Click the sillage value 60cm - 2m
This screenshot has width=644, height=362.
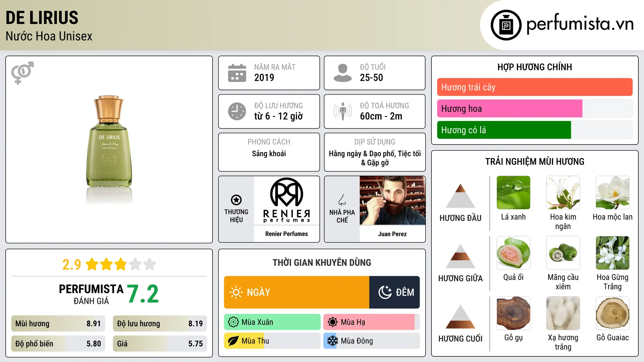coord(381,116)
